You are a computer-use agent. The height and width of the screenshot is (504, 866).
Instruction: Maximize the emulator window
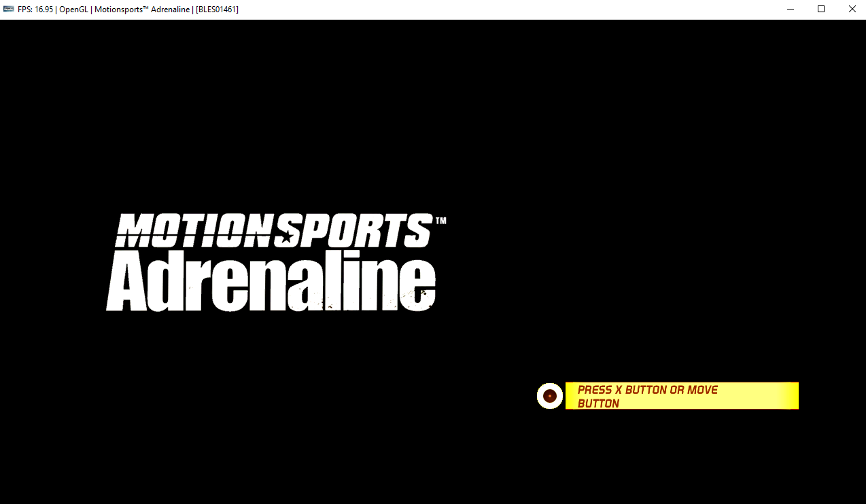tap(821, 9)
